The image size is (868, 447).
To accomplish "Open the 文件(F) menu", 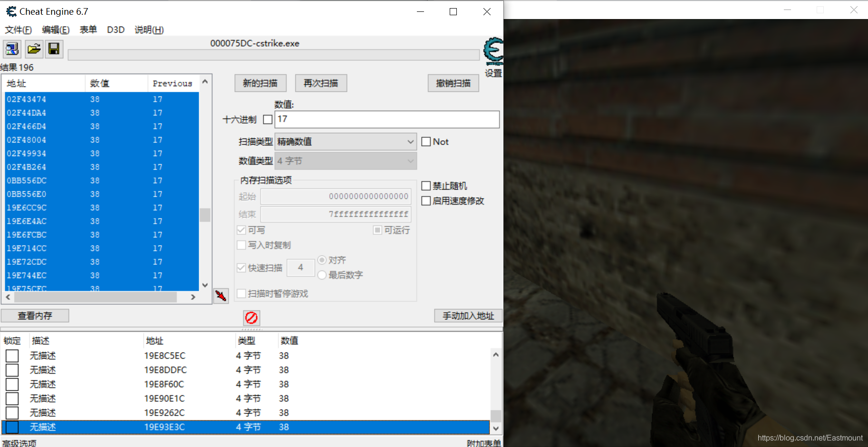I will pyautogui.click(x=18, y=30).
